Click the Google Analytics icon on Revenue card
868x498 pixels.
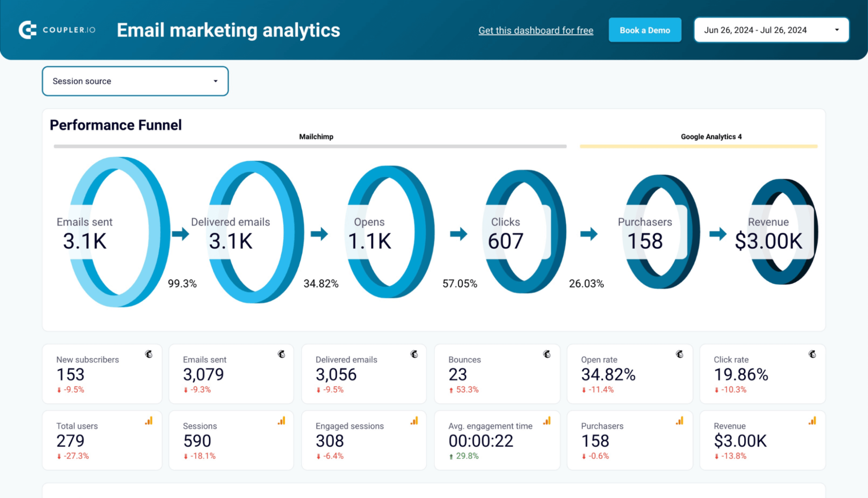[812, 421]
